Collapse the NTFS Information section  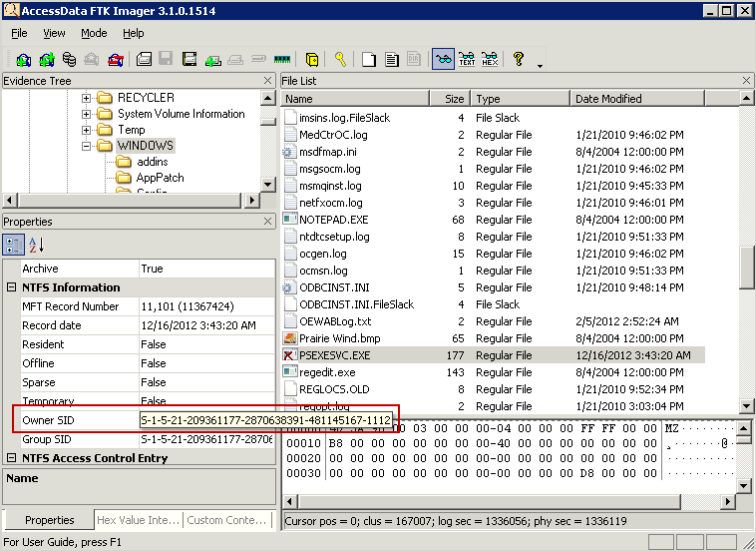(12, 287)
